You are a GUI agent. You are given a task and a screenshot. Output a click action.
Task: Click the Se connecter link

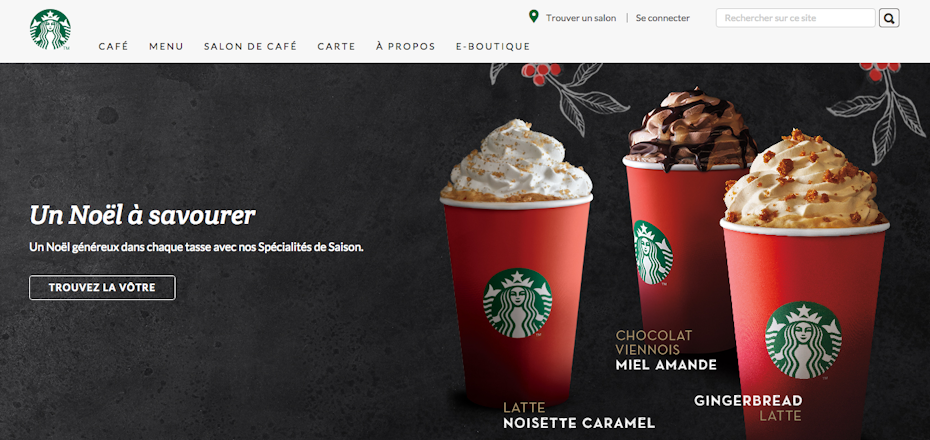tap(663, 18)
